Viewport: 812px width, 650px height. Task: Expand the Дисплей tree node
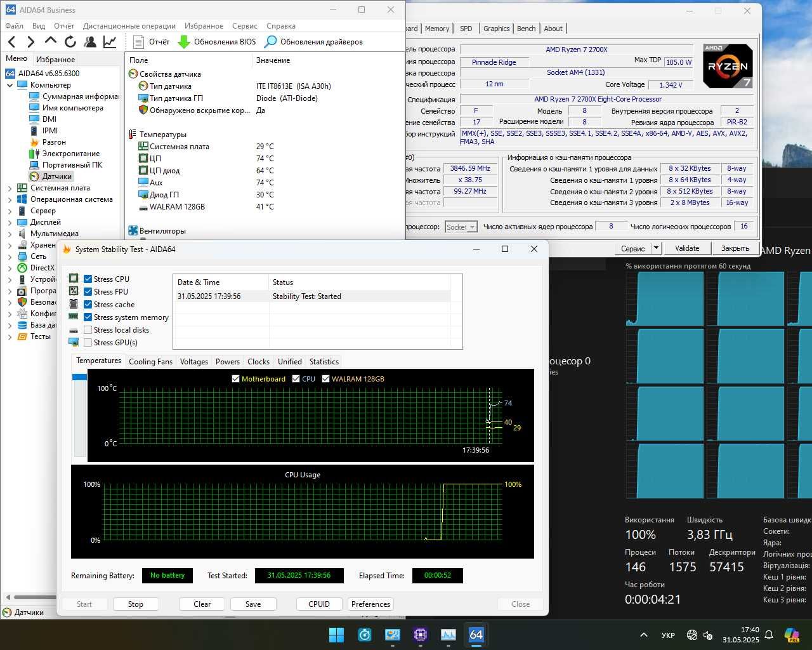[x=10, y=222]
